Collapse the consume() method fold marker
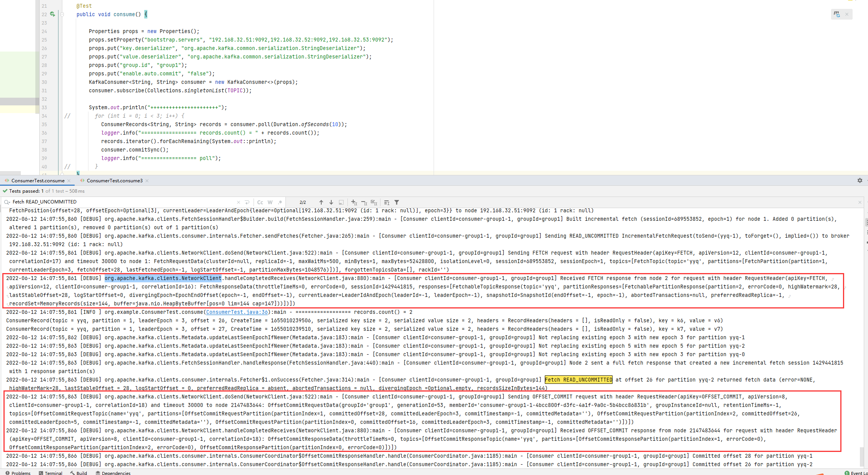Image resolution: width=868 pixels, height=475 pixels. coord(62,15)
